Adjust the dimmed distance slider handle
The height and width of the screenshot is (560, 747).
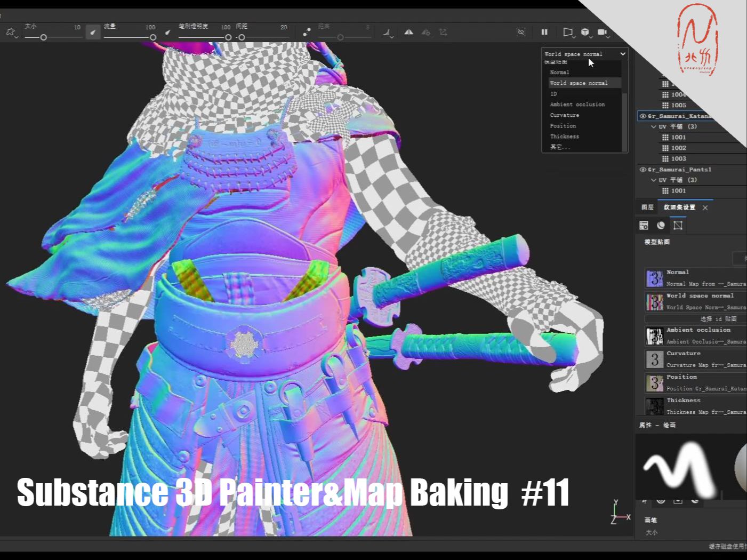tap(340, 37)
